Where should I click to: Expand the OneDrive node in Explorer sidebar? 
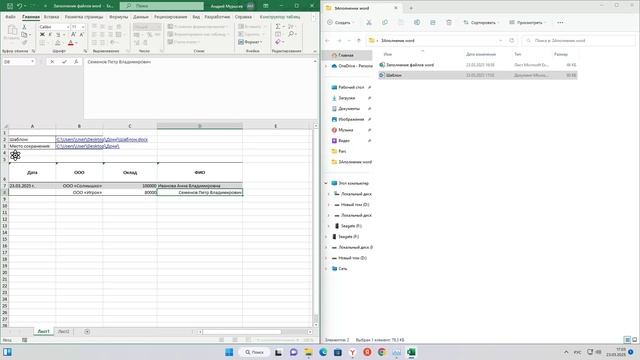pyautogui.click(x=326, y=66)
